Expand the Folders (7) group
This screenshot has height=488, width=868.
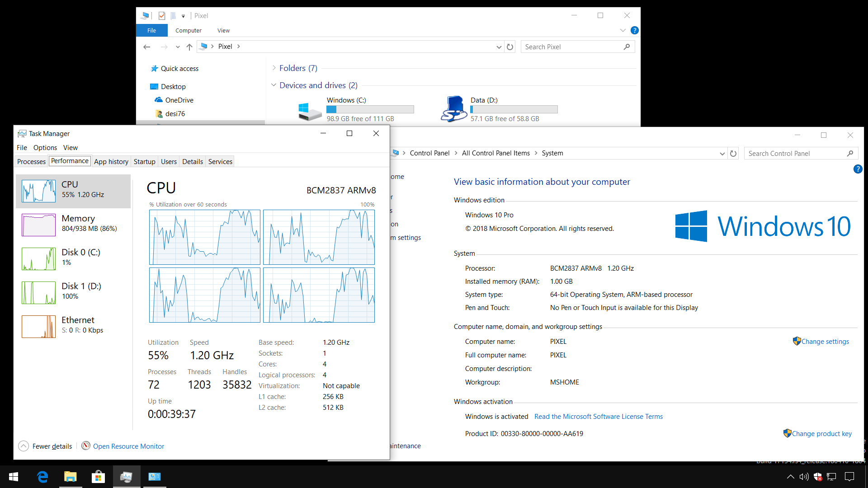click(x=274, y=68)
